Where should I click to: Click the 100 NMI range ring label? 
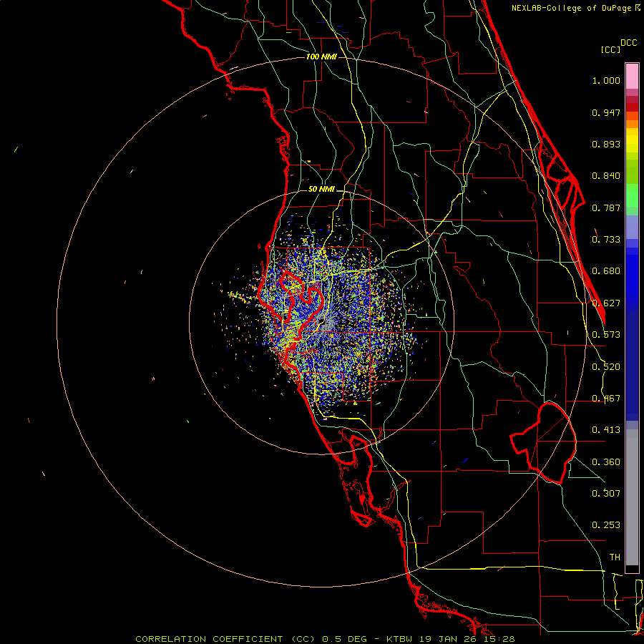[x=321, y=57]
